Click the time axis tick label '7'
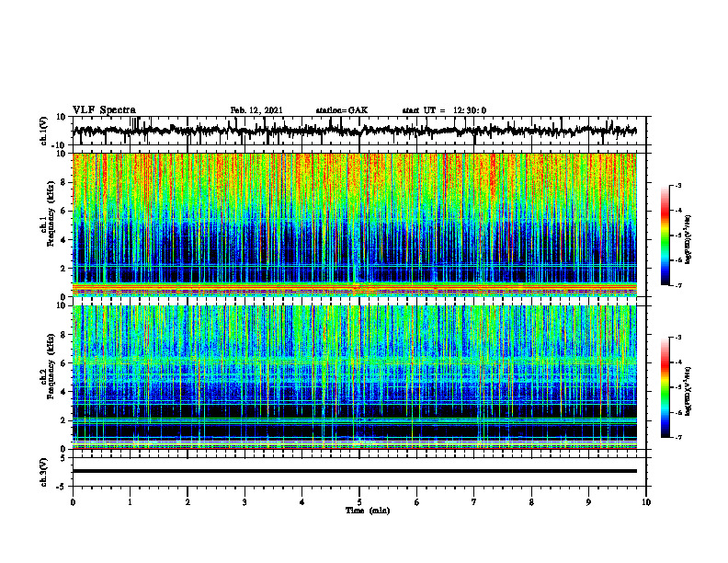This screenshot has height=563, width=728. [474, 502]
